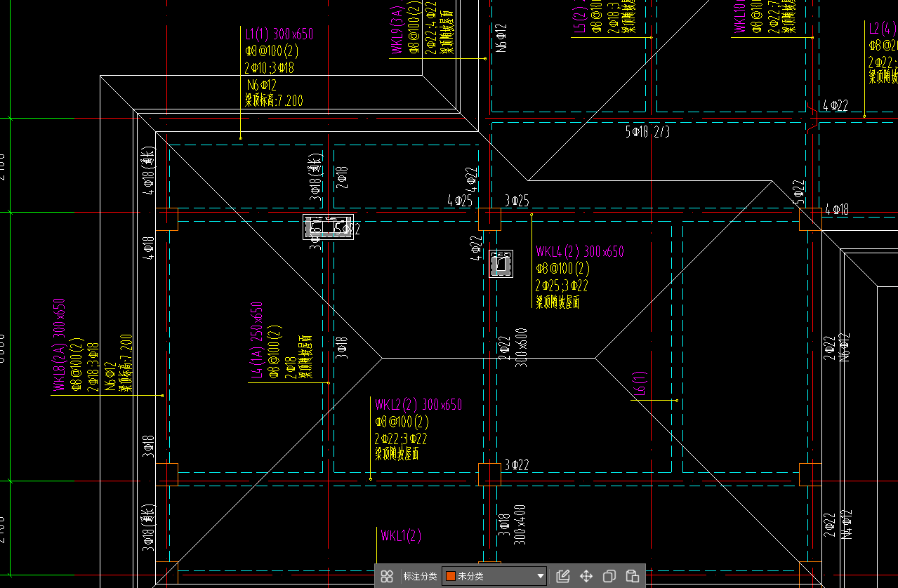
Task: Click the vertical 300x400 section text
Action: pyautogui.click(x=521, y=525)
